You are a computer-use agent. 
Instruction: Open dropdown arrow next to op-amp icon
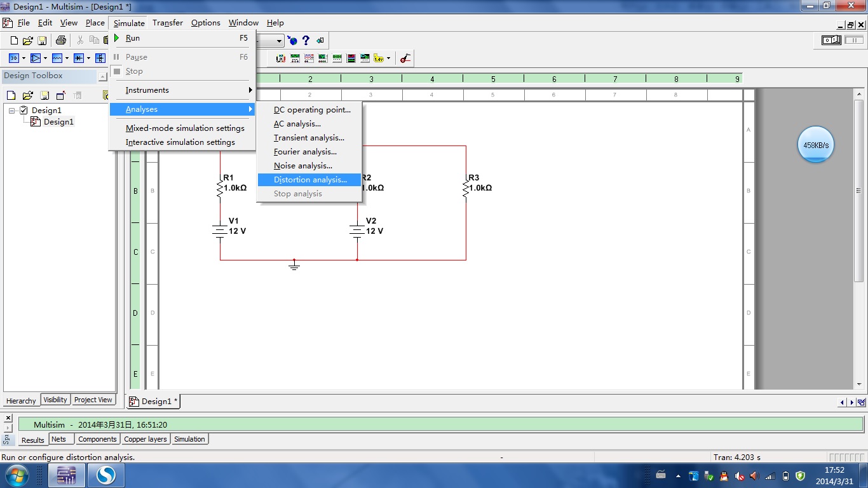[45, 58]
